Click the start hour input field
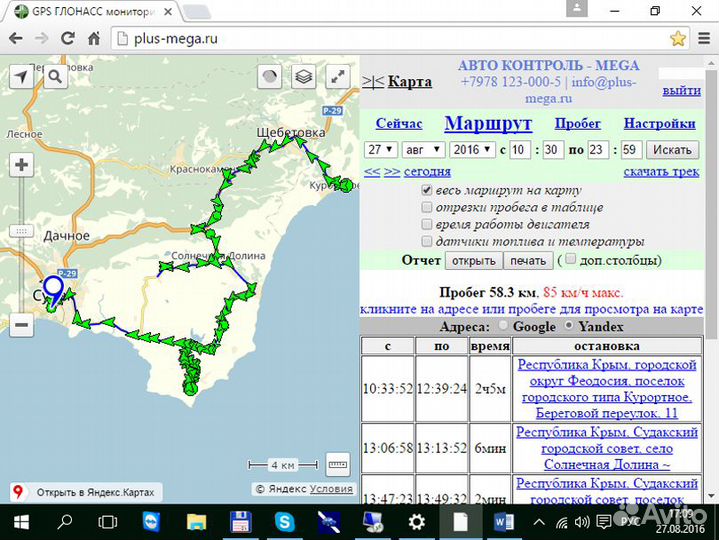 pos(519,150)
